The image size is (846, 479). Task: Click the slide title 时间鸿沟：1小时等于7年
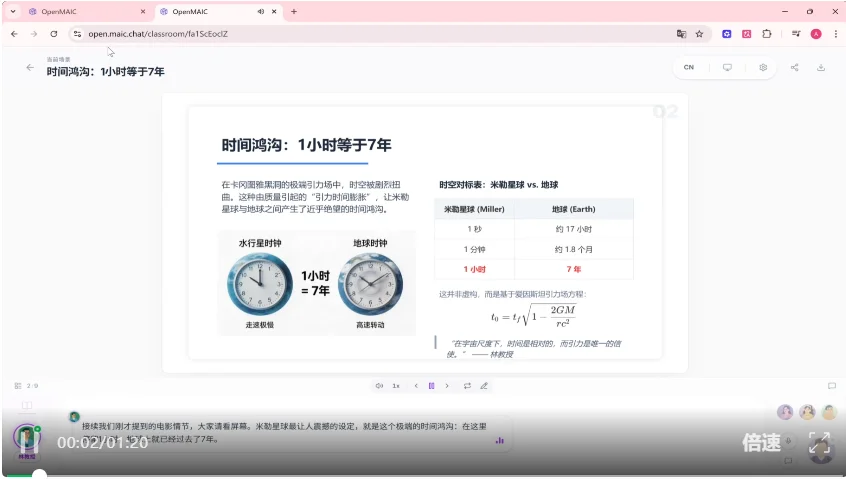(306, 145)
